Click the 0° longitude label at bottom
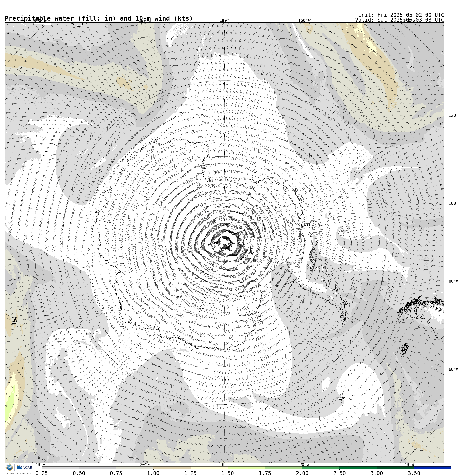This screenshot has height=476, width=458. pos(224,465)
